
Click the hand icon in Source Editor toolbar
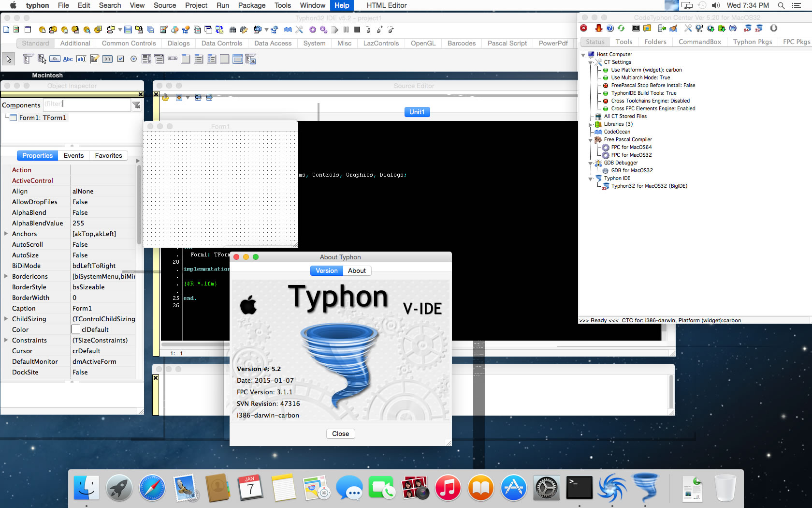coord(165,97)
